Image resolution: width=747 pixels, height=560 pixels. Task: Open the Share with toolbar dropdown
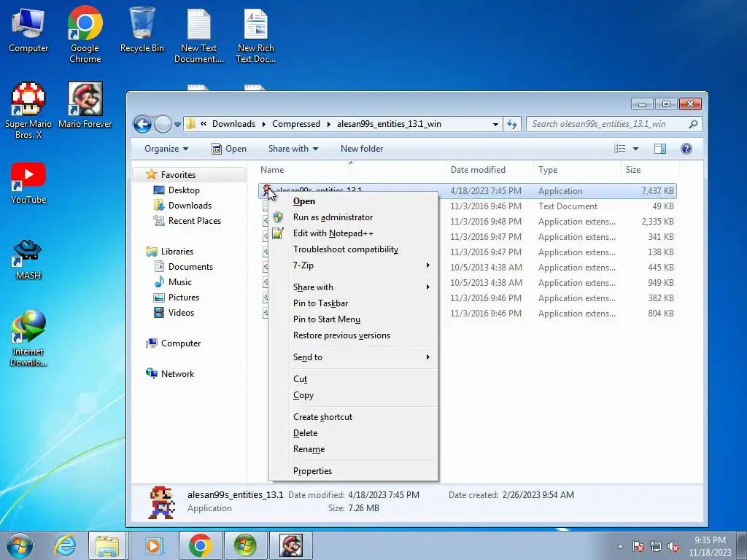point(293,149)
